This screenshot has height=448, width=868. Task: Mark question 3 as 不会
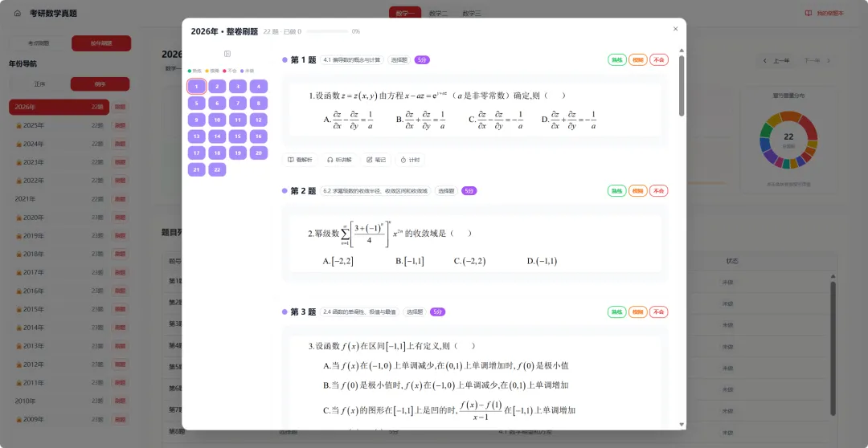[x=659, y=312]
